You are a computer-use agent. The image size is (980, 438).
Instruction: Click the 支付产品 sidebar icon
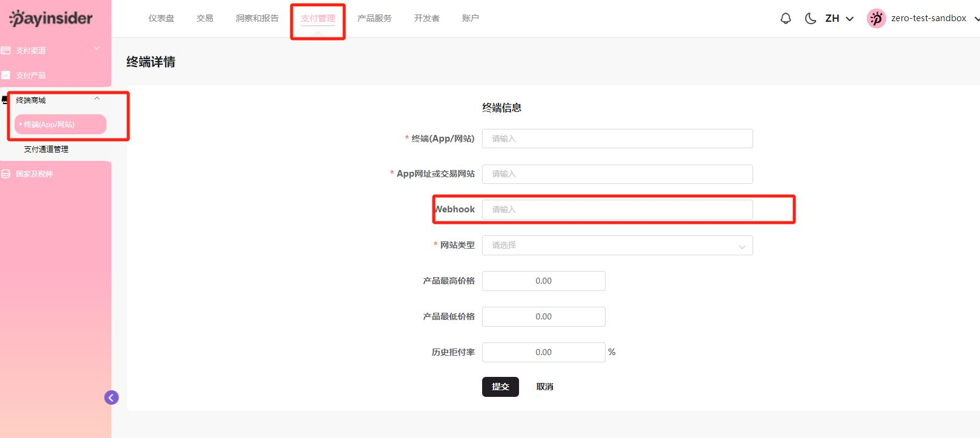pyautogui.click(x=6, y=76)
